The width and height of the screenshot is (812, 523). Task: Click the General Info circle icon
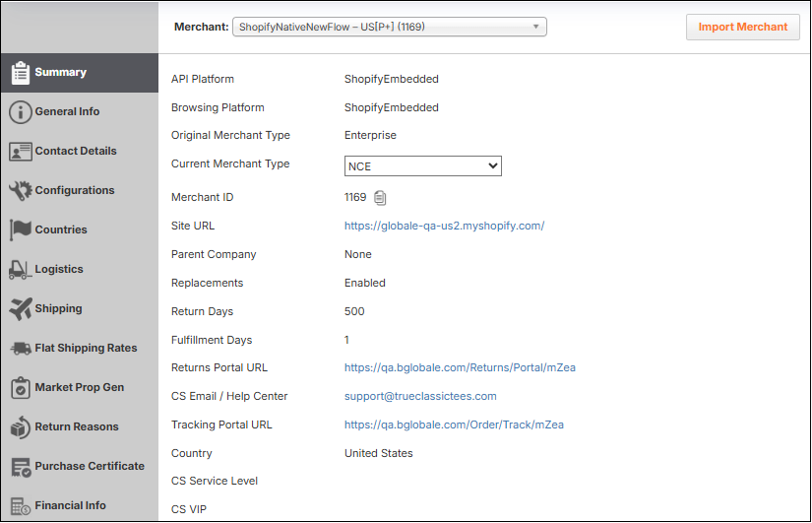coord(21,112)
